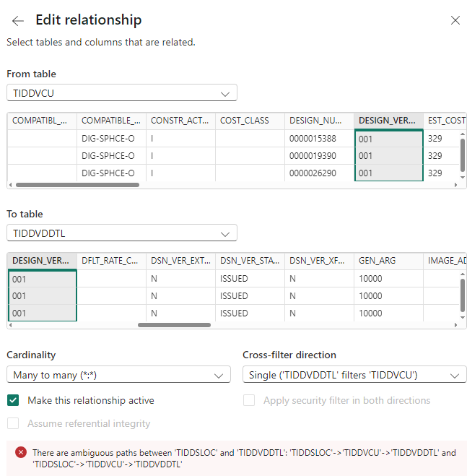
Task: Expand the Cross-filter direction dropdown
Action: tap(354, 375)
